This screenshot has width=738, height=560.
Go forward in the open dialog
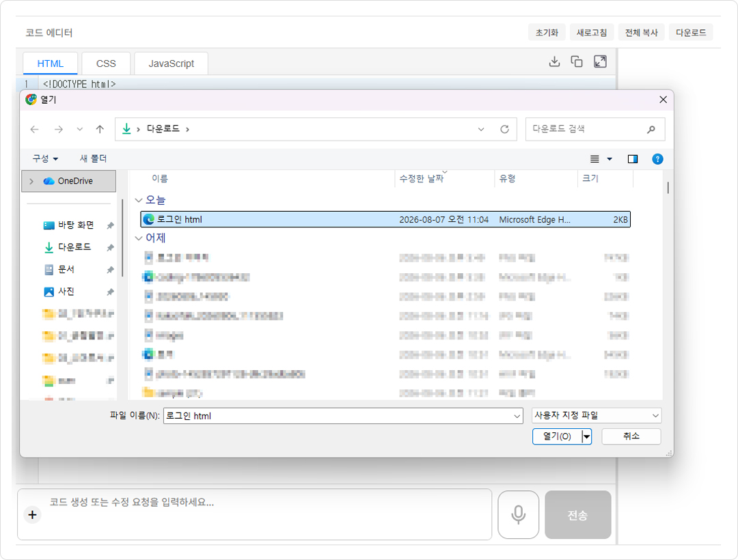point(58,129)
